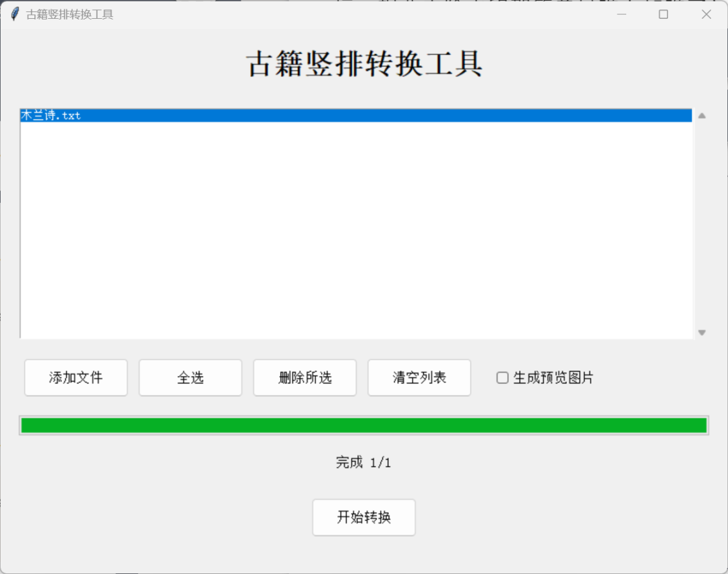The width and height of the screenshot is (728, 574).
Task: Click 删除所选 to remove selected file
Action: pyautogui.click(x=305, y=378)
